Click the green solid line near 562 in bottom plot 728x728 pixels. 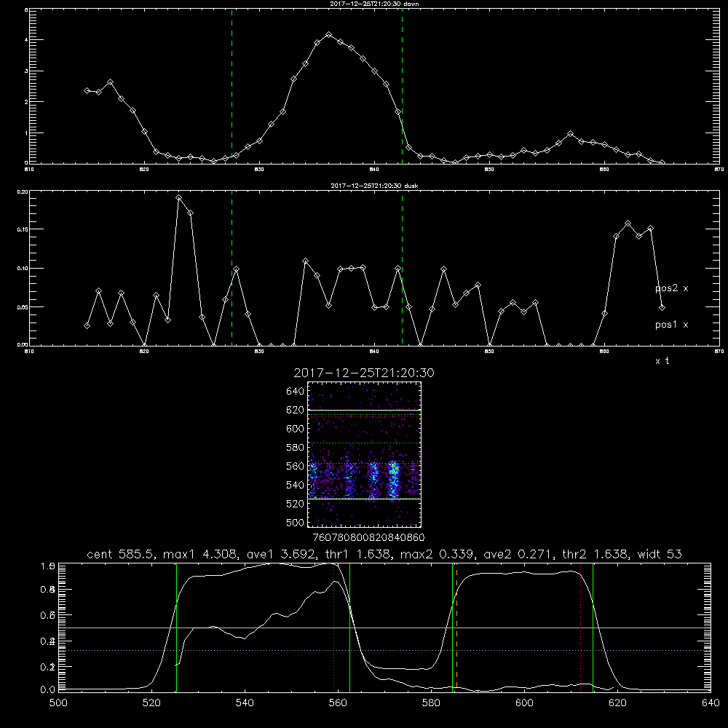(349, 627)
